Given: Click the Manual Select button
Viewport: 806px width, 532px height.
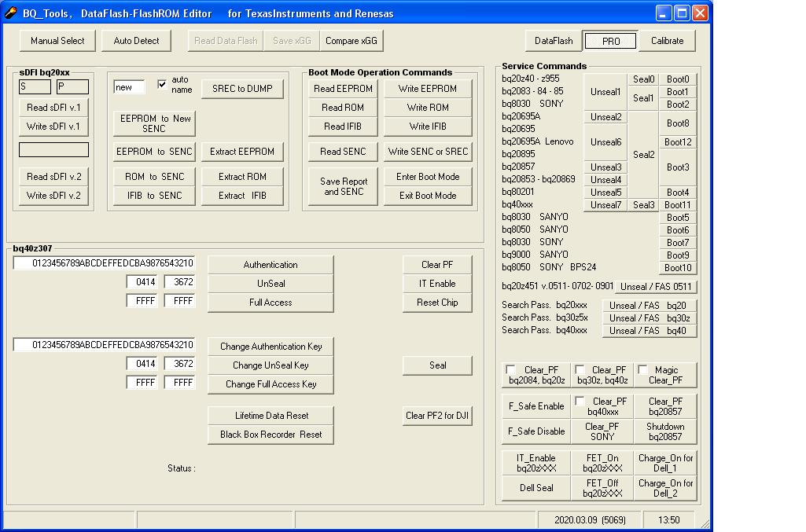Looking at the screenshot, I should 57,41.
